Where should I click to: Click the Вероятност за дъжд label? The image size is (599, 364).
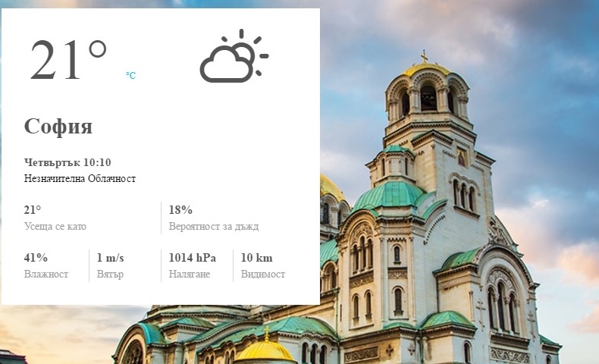tap(214, 226)
